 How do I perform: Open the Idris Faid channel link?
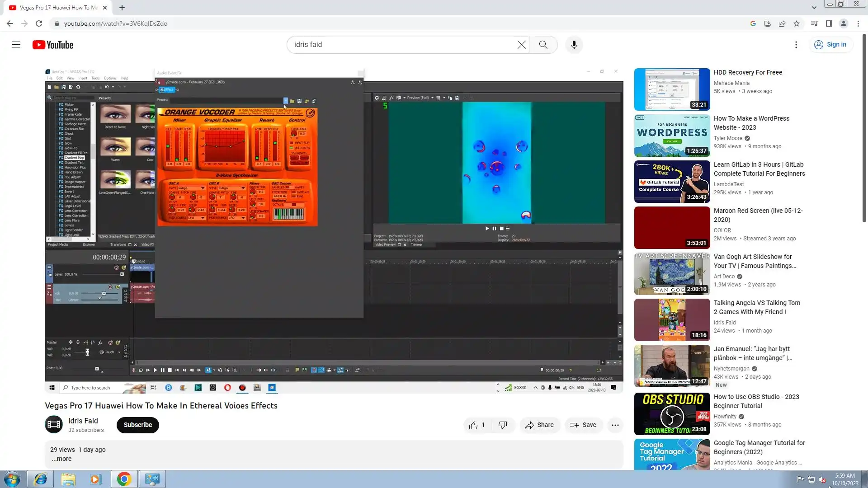point(83,421)
